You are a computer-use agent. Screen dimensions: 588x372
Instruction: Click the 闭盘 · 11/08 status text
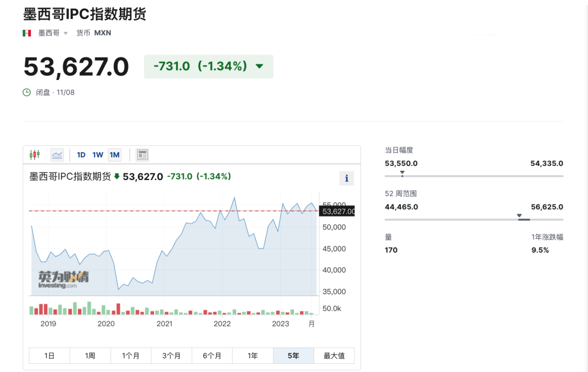click(x=55, y=92)
